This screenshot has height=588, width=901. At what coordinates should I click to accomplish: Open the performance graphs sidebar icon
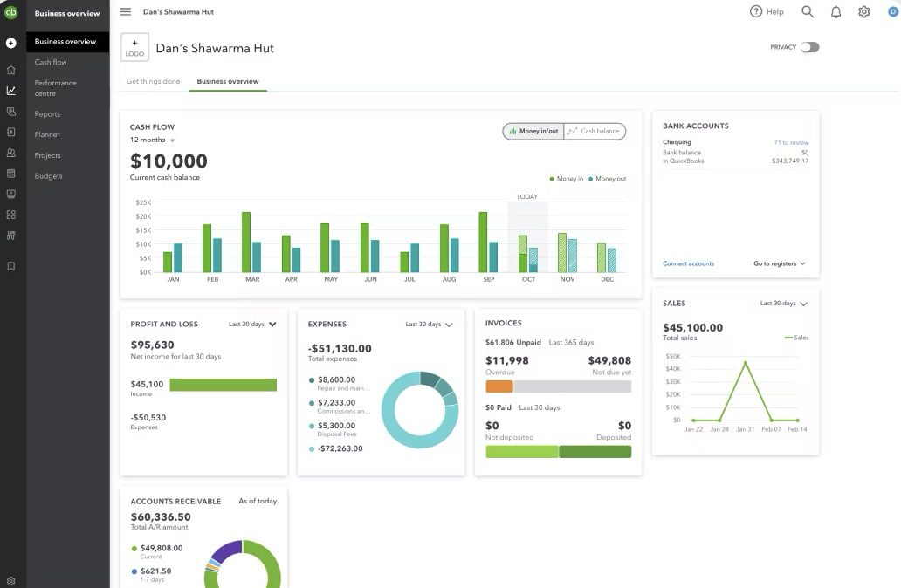9,88
